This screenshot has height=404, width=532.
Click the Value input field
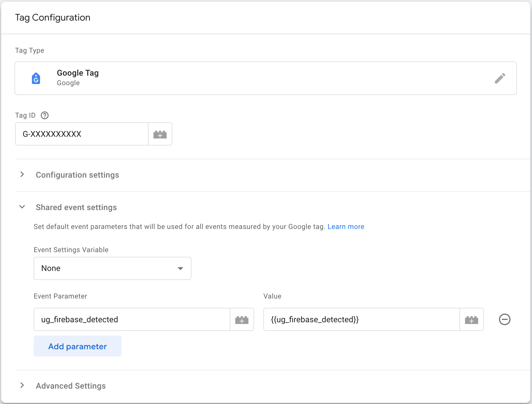pos(361,320)
